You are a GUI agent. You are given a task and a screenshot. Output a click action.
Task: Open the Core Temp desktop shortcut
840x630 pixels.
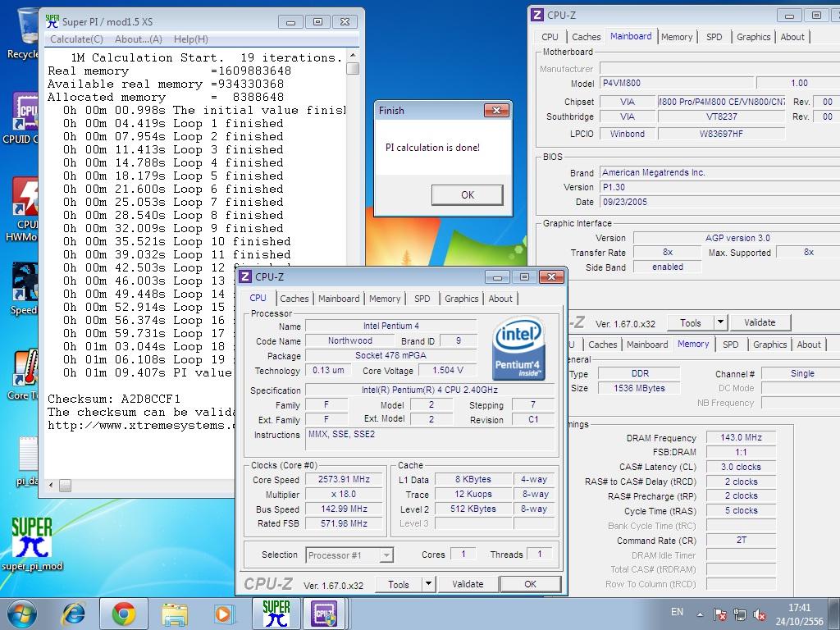click(24, 375)
